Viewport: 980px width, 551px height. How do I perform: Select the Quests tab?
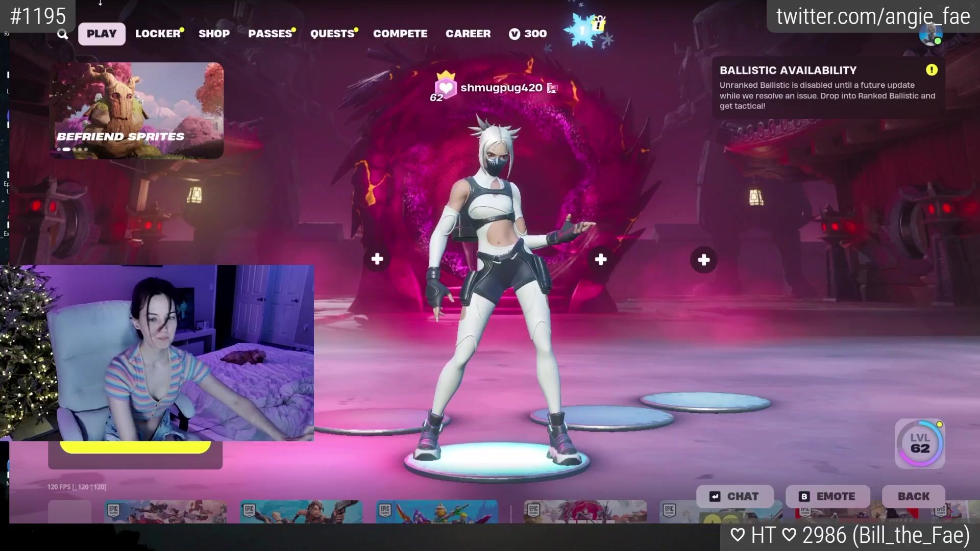click(333, 34)
